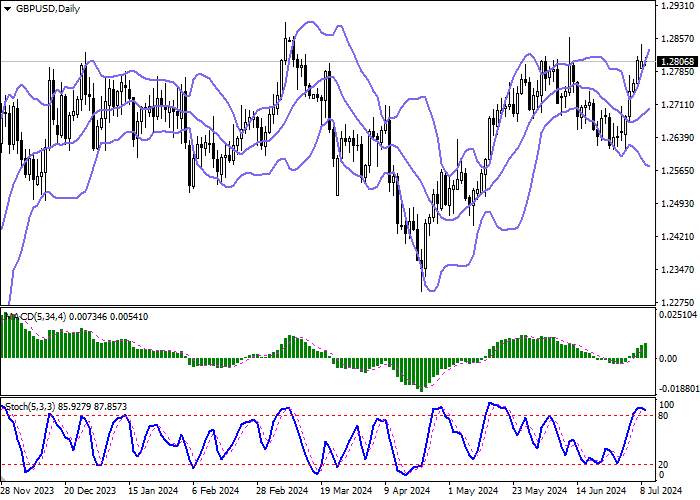
Task: Select the 8 Jul 2024 date label
Action: point(661,490)
